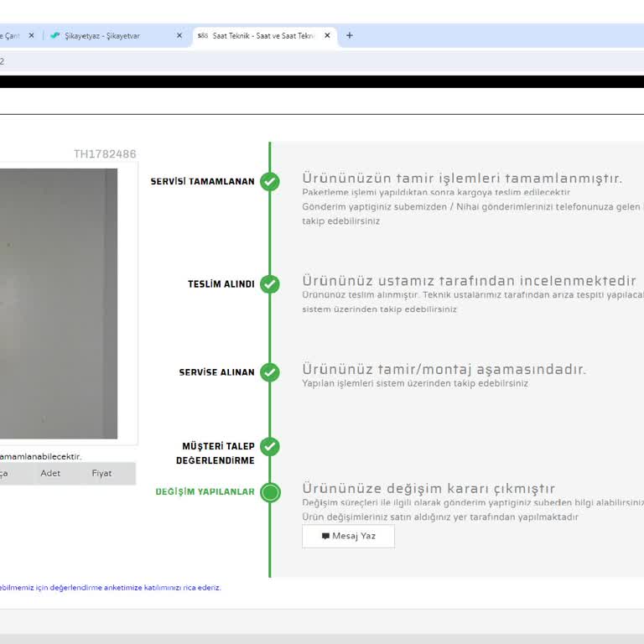Viewport: 644px width, 644px height.
Task: Click the product photo thumbnail
Action: tap(59, 304)
